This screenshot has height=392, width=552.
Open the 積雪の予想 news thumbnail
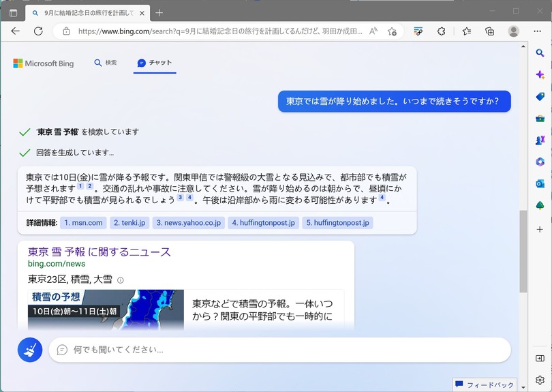tap(106, 310)
